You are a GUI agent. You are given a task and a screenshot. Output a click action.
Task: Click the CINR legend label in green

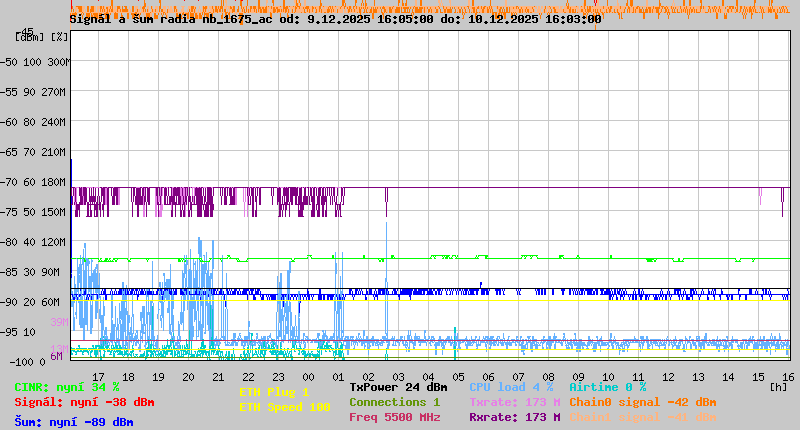[67, 387]
